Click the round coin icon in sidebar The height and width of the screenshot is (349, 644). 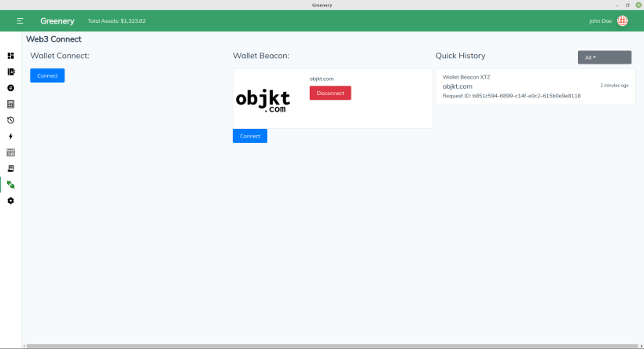pos(11,88)
